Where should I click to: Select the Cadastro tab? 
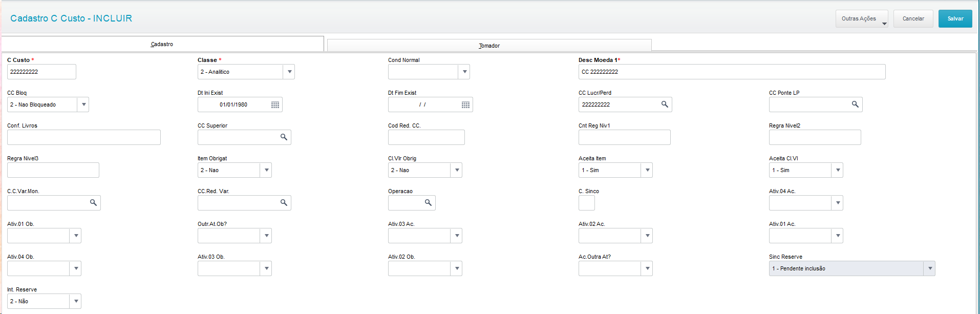[162, 44]
